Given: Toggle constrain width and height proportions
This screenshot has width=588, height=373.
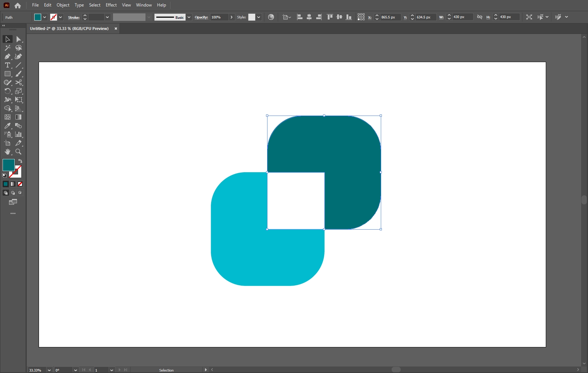Looking at the screenshot, I should pos(480,17).
